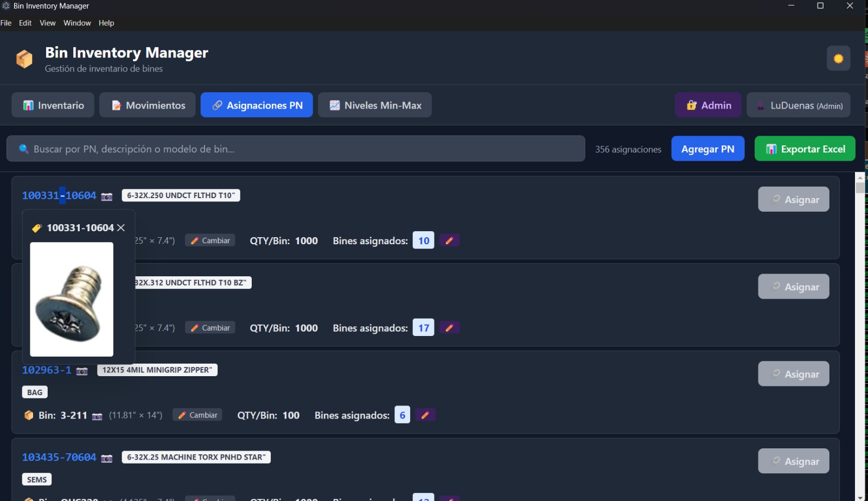
Task: Click camera icon beside part 102963-1
Action: pos(82,371)
